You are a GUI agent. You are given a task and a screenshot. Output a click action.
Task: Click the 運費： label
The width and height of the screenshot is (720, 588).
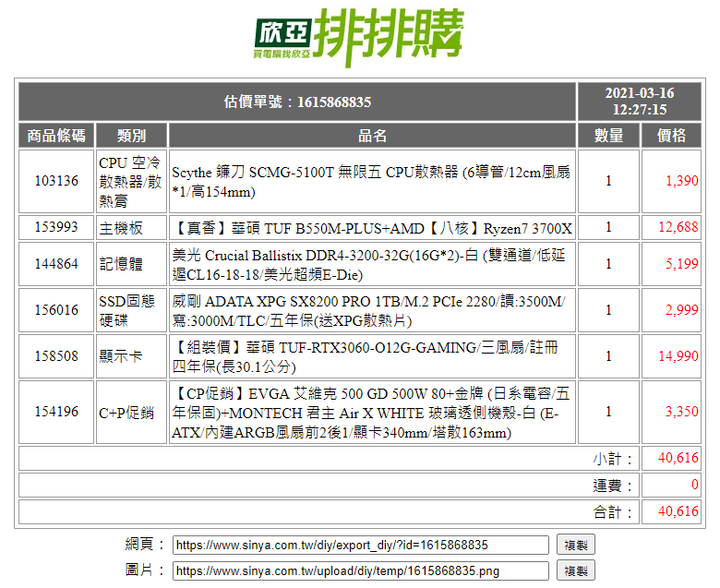coord(613,485)
